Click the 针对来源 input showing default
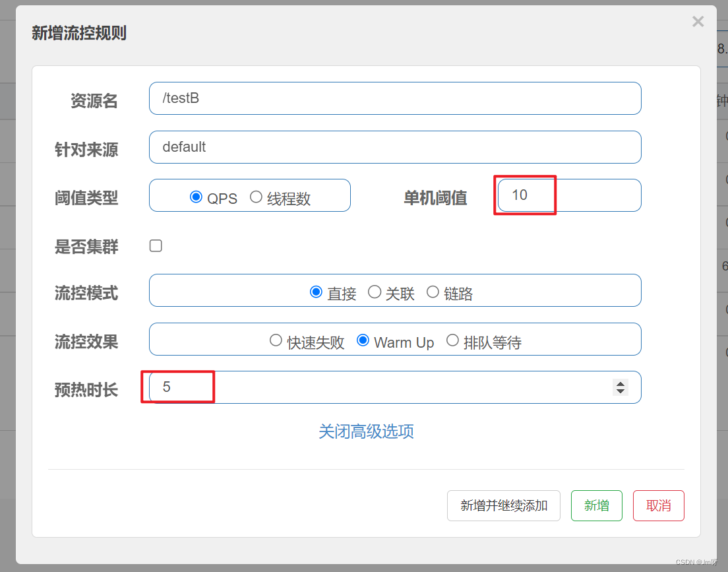This screenshot has width=728, height=572. pyautogui.click(x=394, y=146)
